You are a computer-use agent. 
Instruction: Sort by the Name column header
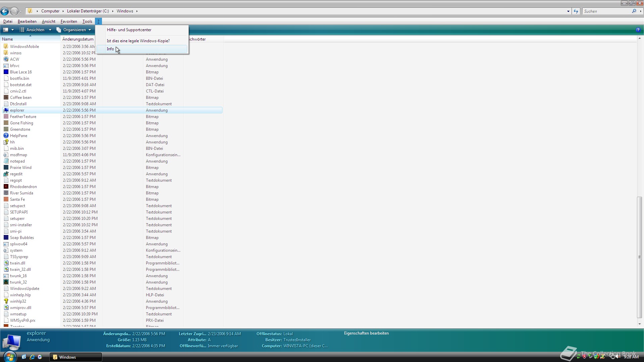31,39
